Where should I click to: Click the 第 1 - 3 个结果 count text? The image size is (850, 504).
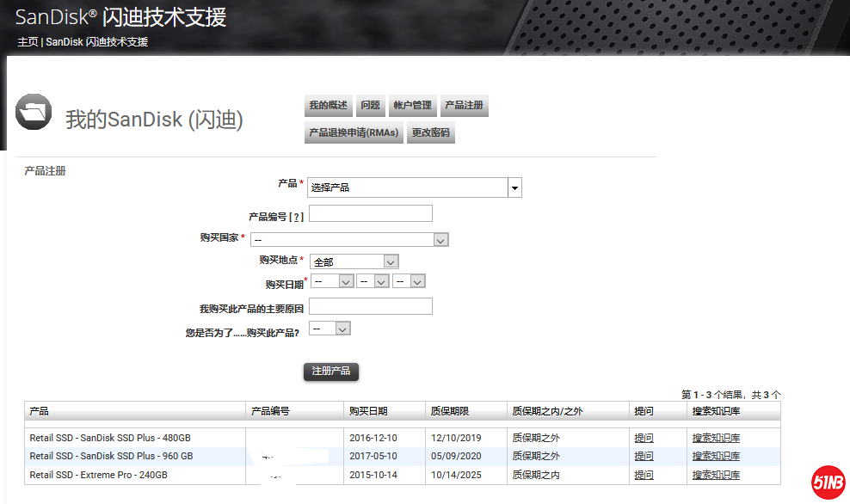[x=731, y=395]
